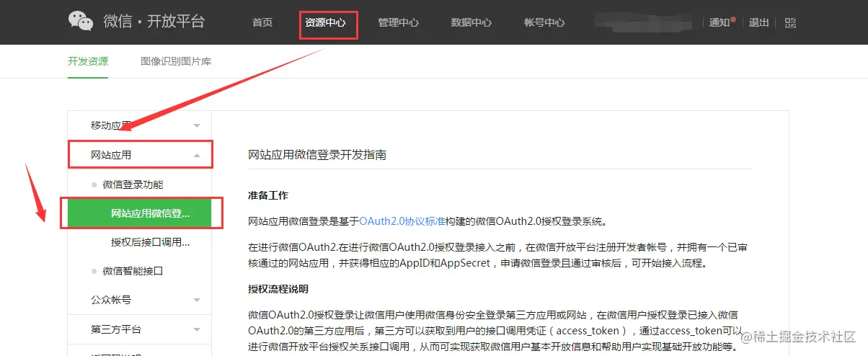
Task: Open 授权后接口调用... sidebar item
Action: tap(150, 242)
